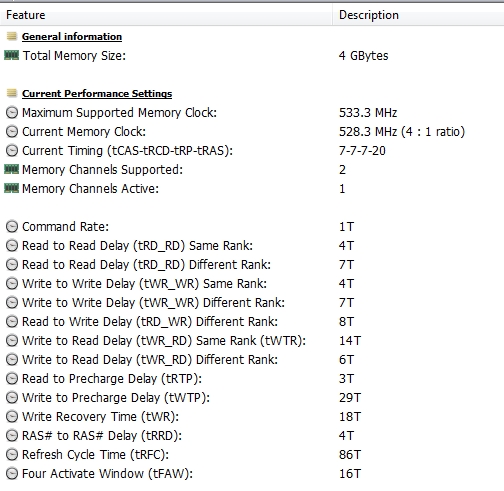The width and height of the screenshot is (504, 491).
Task: Select the Current Performance Settings heading
Action: coord(97,94)
